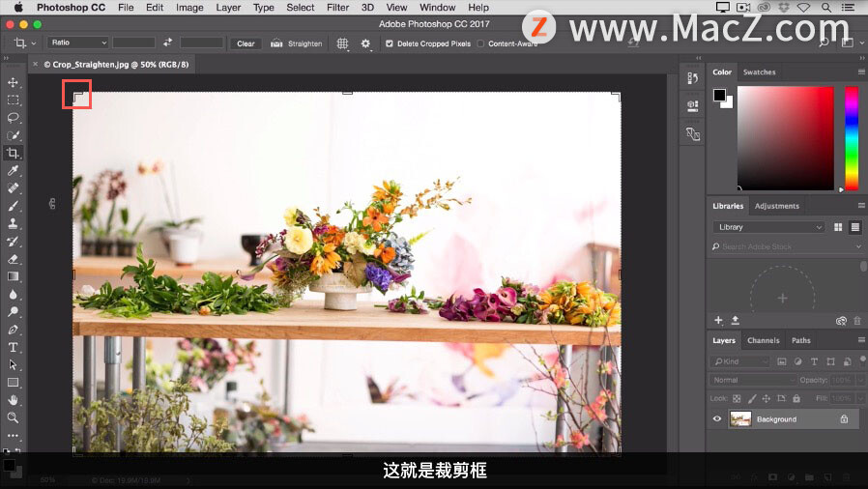Toggle type layer filter
This screenshot has height=489, width=868.
coord(814,361)
